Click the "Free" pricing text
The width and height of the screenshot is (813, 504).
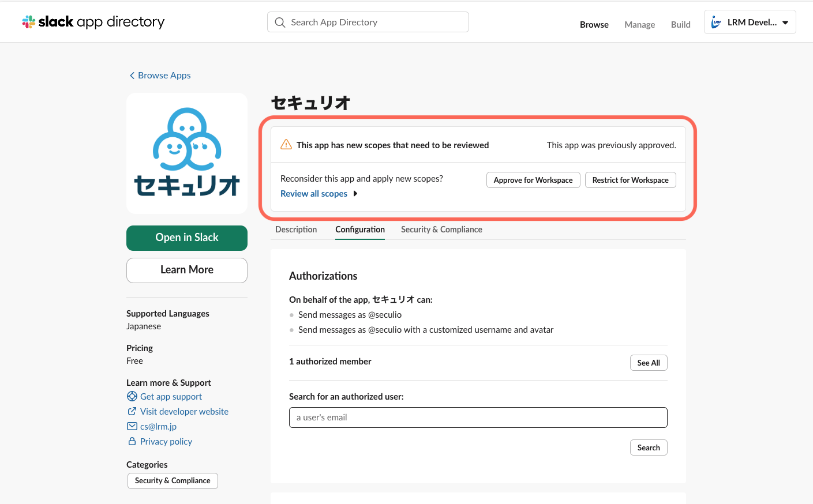click(134, 361)
